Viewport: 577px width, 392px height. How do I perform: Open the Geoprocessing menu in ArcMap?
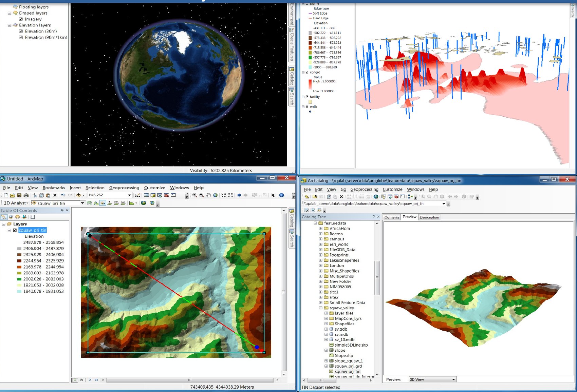coord(124,188)
